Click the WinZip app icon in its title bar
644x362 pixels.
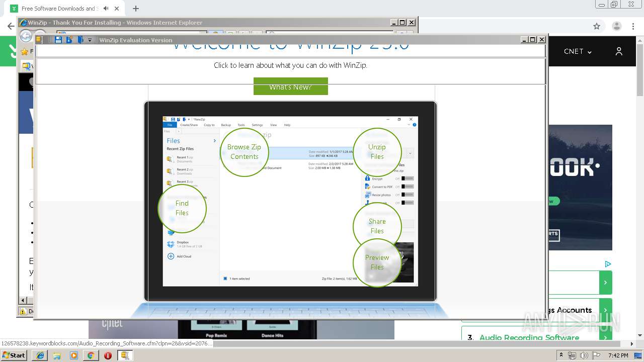pos(39,40)
